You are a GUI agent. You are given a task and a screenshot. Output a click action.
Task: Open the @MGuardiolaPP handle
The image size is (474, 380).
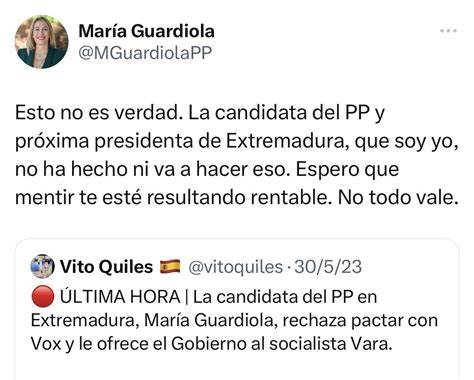pos(145,53)
